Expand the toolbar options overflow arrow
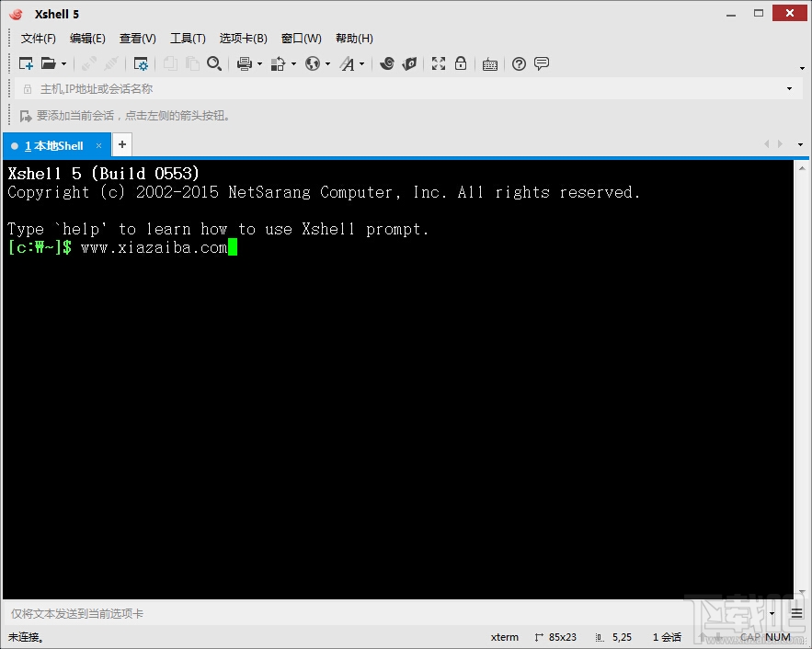The width and height of the screenshot is (812, 649). (802, 68)
